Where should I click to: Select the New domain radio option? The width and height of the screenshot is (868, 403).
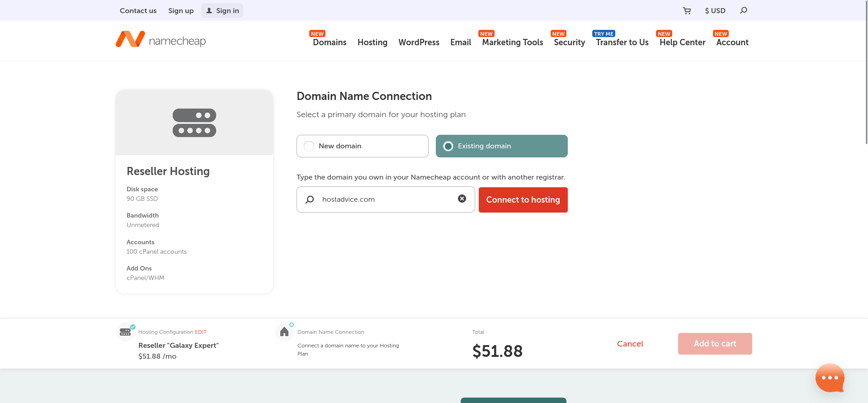(363, 146)
